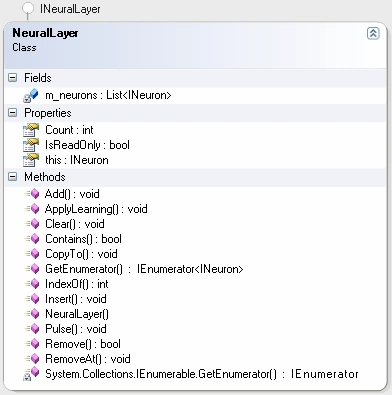Select the Contains() : bool method
The width and height of the screenshot is (392, 395).
83,239
